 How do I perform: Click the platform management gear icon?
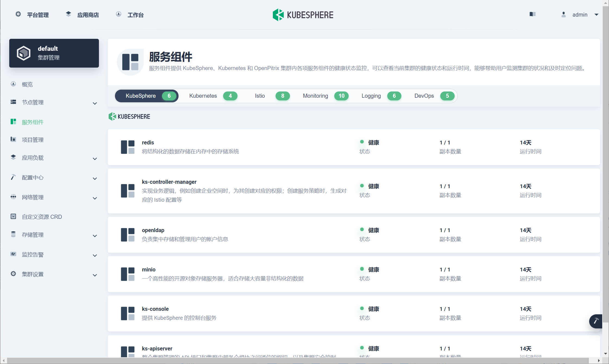18,14
